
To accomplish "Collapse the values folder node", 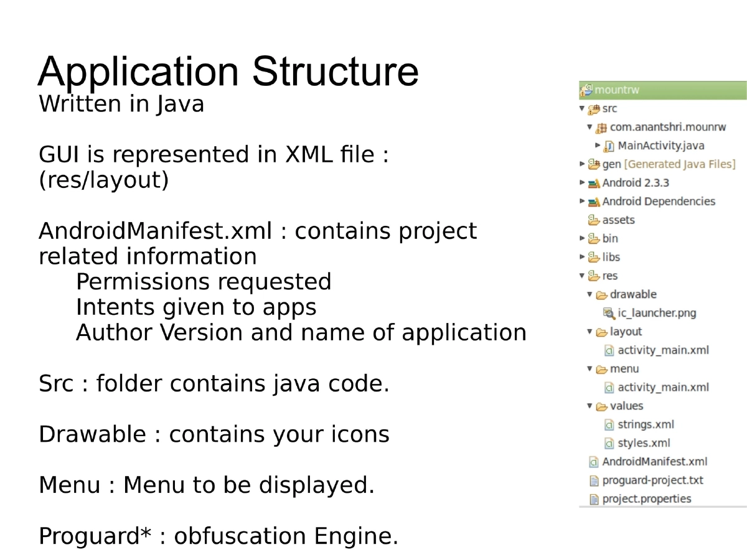I will click(590, 406).
